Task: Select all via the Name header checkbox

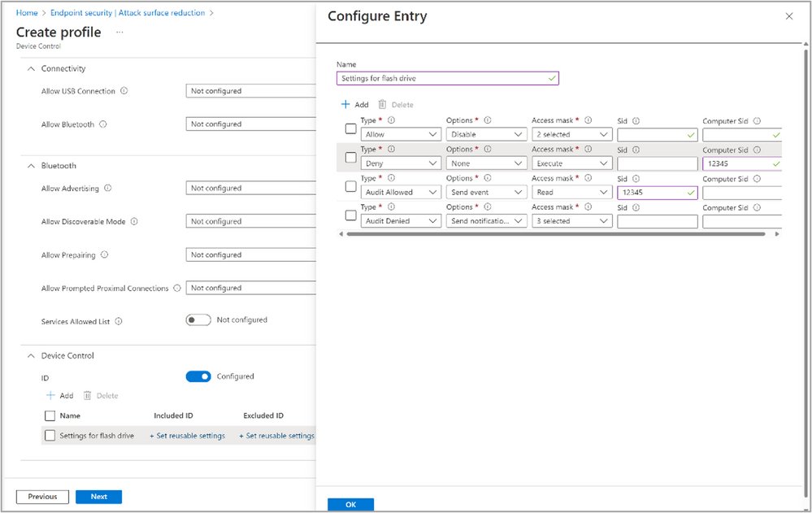Action: point(50,415)
